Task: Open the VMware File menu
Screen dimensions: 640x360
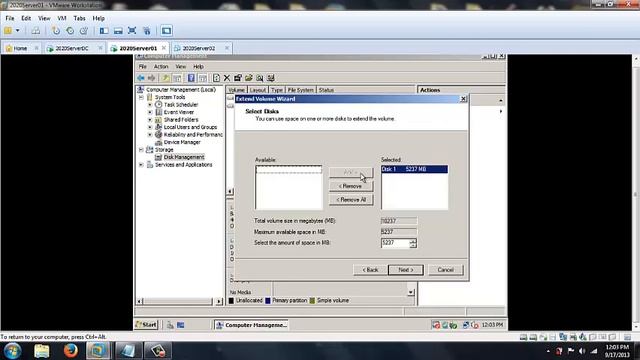Action: 10,18
